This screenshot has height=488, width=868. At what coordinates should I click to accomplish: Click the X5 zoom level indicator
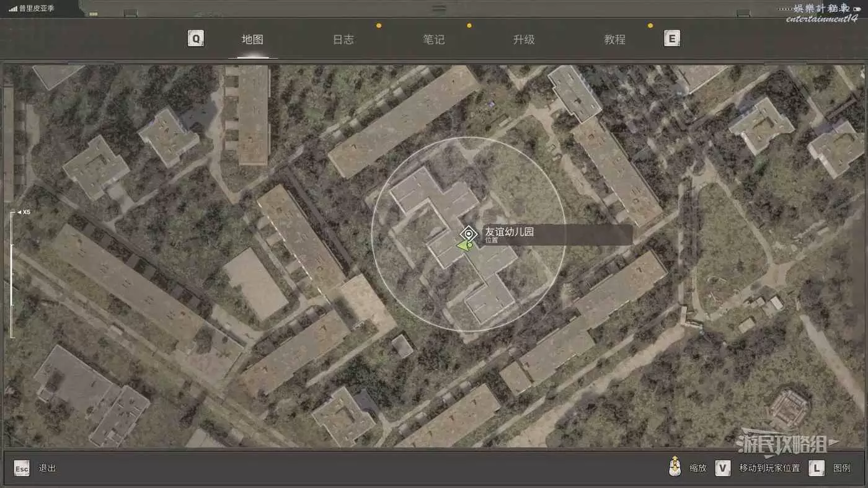click(24, 212)
